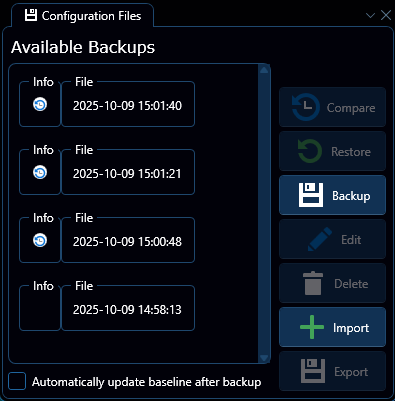The height and width of the screenshot is (401, 395).
Task: Click the empty Info cell of backup 14:58:13
Action: pos(40,309)
